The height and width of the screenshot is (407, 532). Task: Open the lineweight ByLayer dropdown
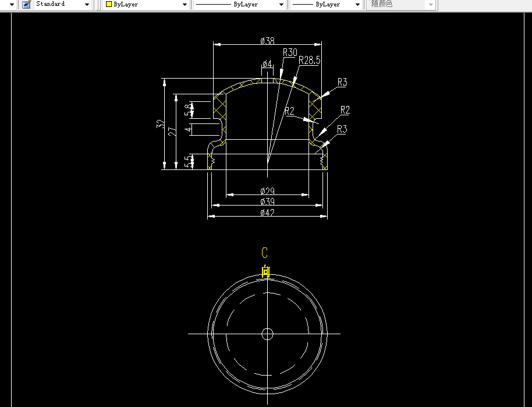tap(357, 5)
